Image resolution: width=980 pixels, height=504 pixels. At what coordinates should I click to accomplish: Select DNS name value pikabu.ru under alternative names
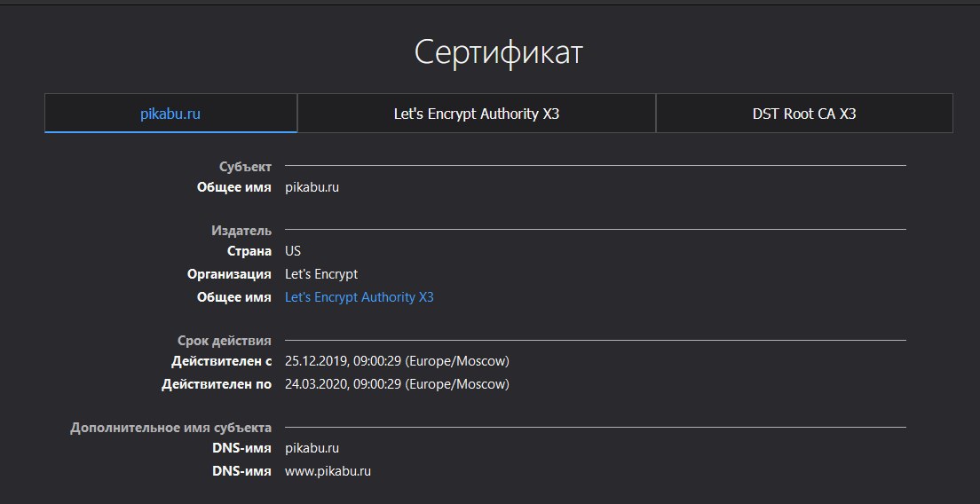point(312,448)
